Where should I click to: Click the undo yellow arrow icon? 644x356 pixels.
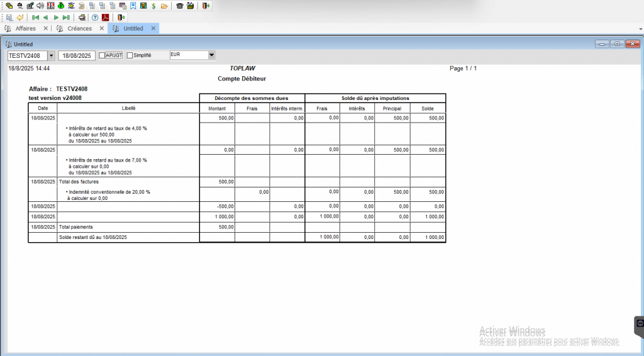point(19,18)
